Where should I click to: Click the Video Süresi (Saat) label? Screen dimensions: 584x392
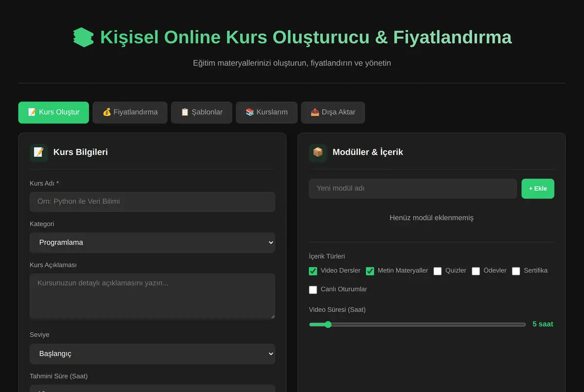point(337,309)
